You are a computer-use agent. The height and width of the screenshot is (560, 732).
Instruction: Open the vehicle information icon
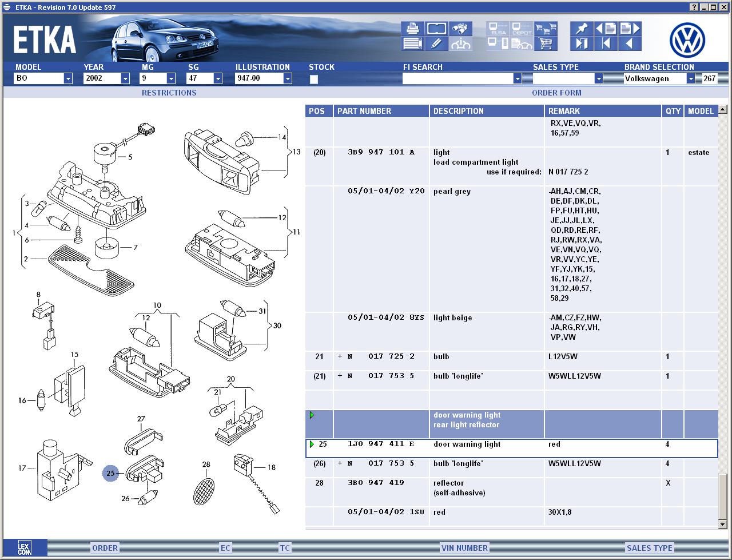coord(460,43)
